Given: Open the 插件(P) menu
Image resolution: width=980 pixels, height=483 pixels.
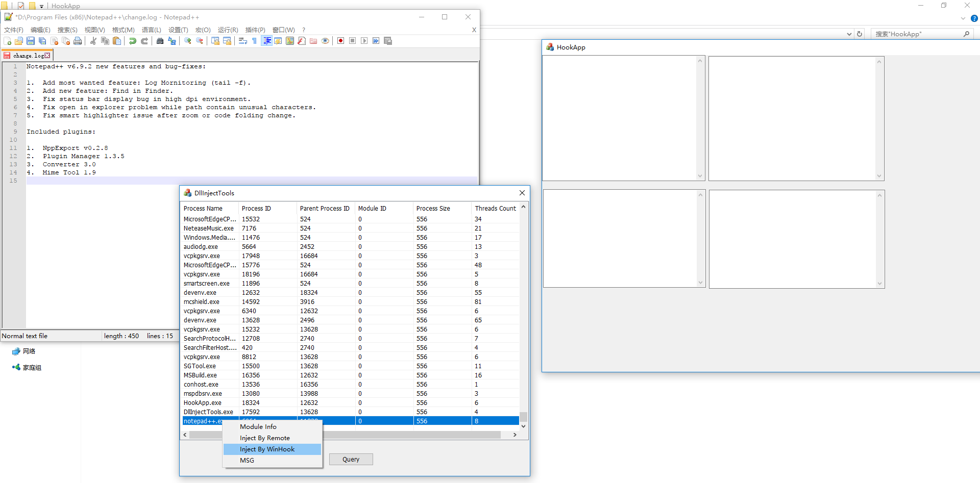Looking at the screenshot, I should [255, 30].
